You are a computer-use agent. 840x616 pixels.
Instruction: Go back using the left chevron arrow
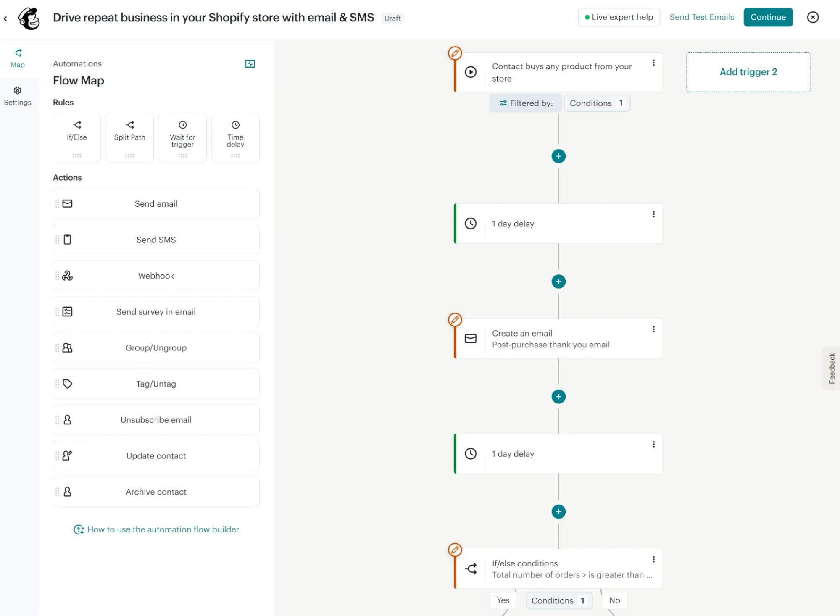click(5, 18)
